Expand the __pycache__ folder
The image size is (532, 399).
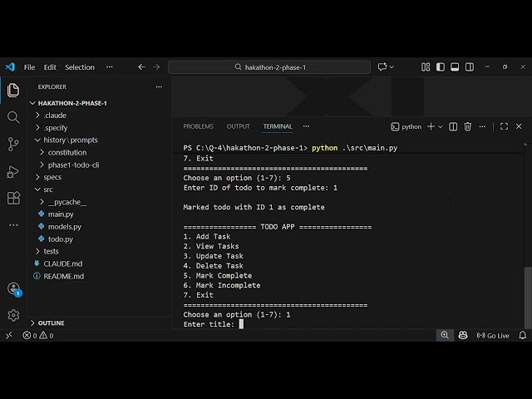pyautogui.click(x=63, y=202)
